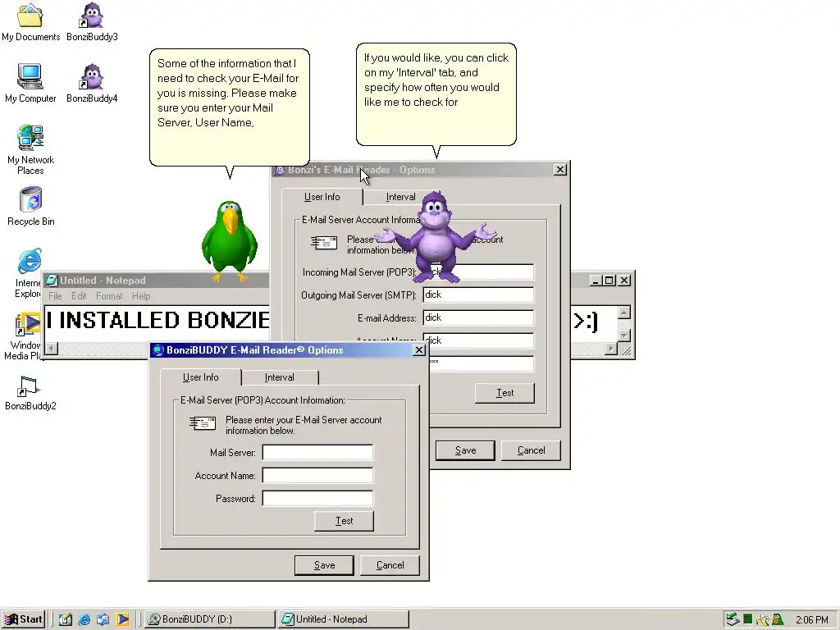Switch to Interval tab in Bonzi's E-Mail Reader Options
The image size is (840, 630).
coord(400,197)
